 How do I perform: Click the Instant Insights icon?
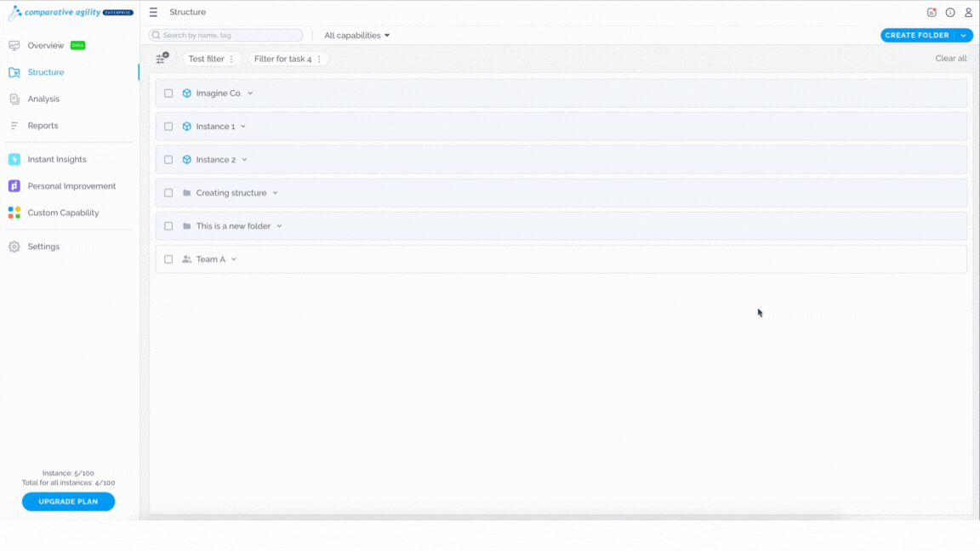pyautogui.click(x=14, y=159)
